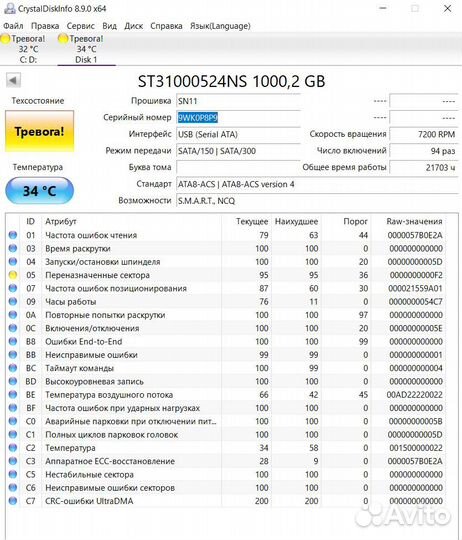This screenshot has height=540, width=462.
Task: Minimize the CrystalDiskInfo window
Action: click(383, 8)
